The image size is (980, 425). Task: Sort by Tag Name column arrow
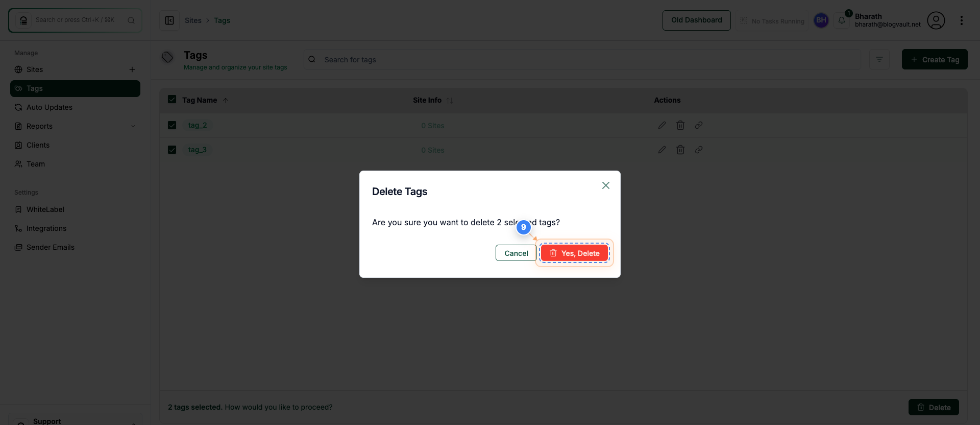coord(226,101)
